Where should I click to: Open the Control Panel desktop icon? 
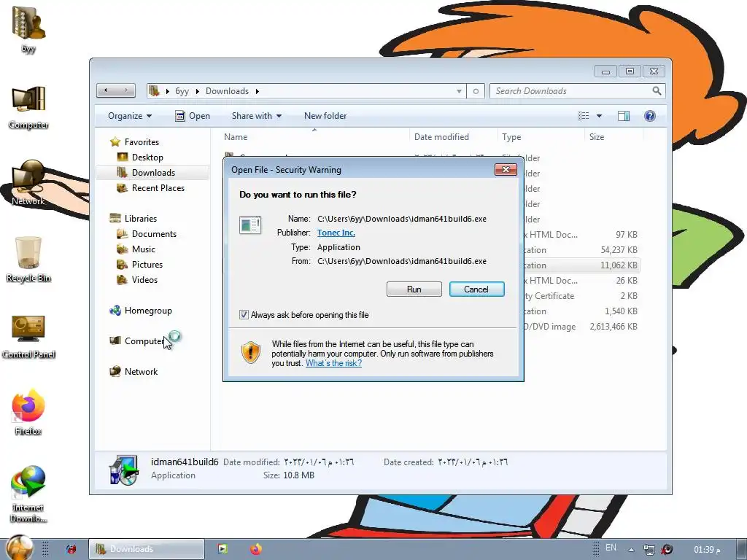(28, 336)
